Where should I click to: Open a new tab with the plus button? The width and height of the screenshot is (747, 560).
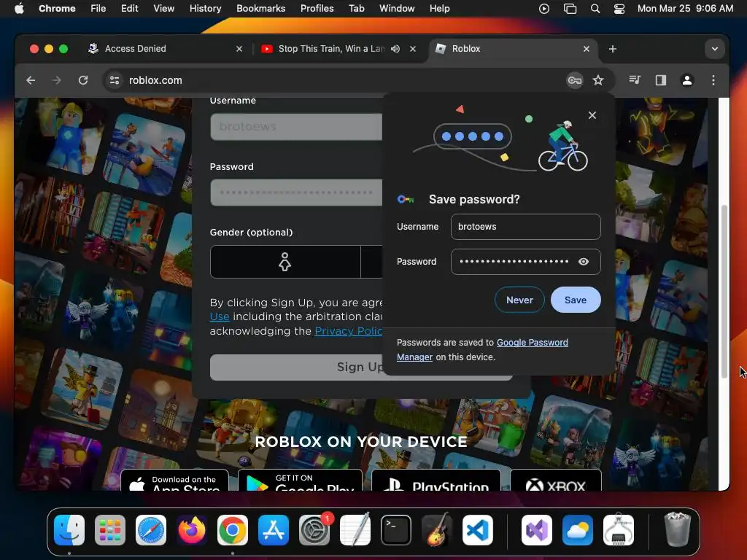click(613, 49)
